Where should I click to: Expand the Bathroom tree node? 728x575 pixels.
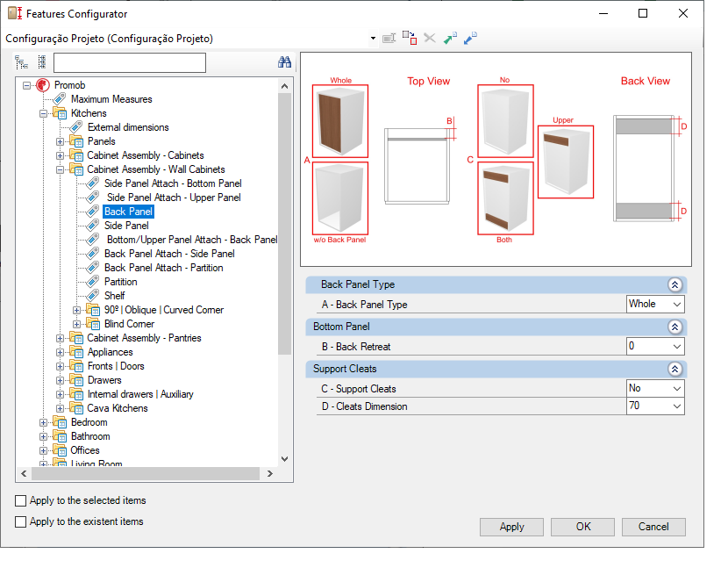click(43, 436)
